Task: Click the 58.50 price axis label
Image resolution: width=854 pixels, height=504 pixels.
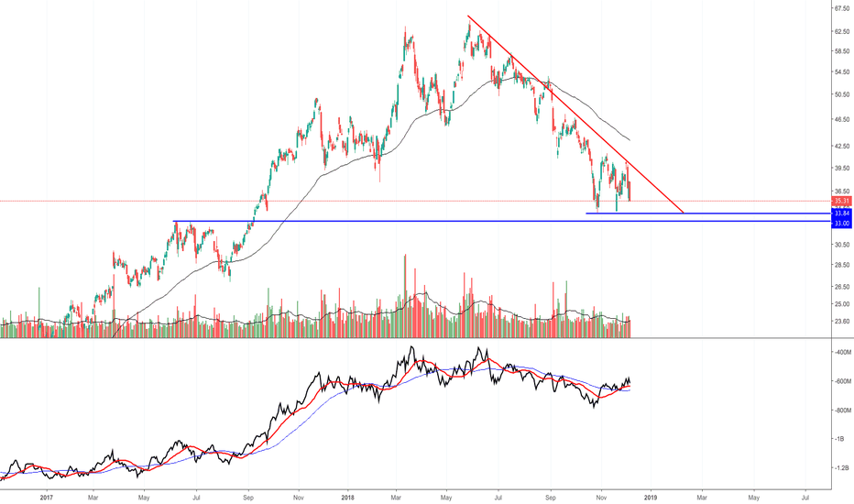Action: pyautogui.click(x=842, y=51)
